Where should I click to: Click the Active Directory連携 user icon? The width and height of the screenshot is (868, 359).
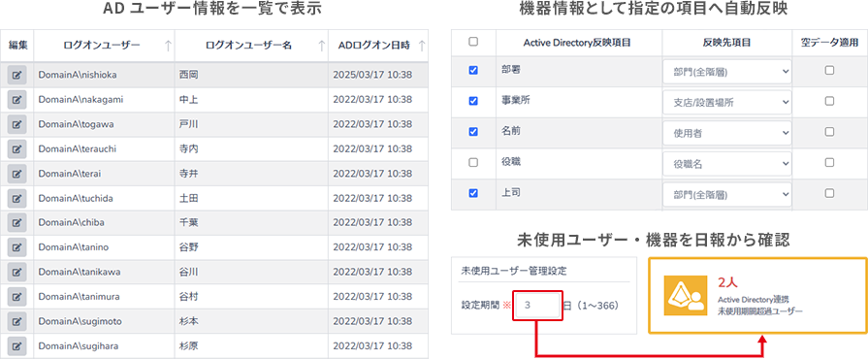[x=686, y=296]
